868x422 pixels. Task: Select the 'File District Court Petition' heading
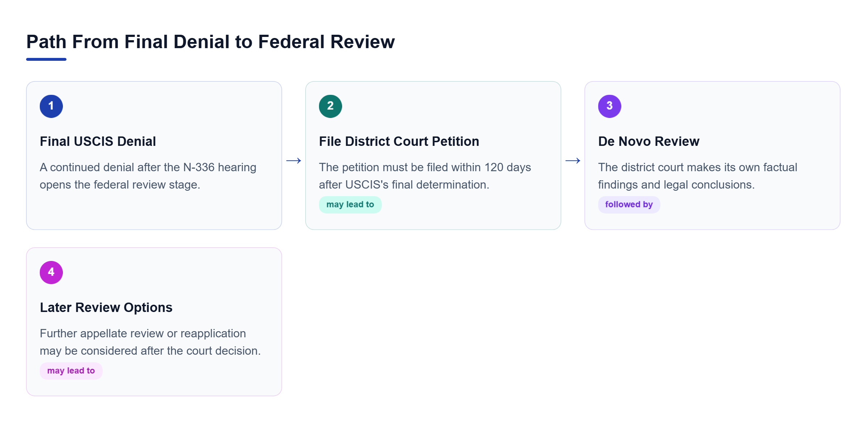point(399,141)
